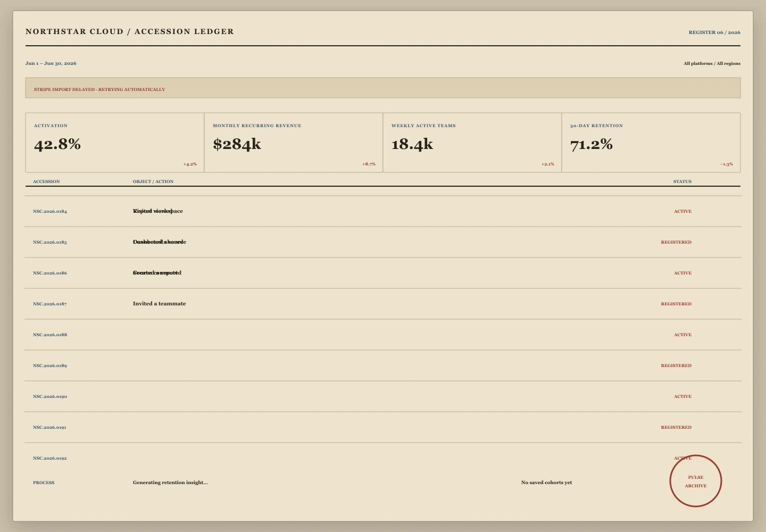Click the Northstar Cloud / Accession Ledger title
Image resolution: width=766 pixels, height=532 pixels.
[130, 31]
